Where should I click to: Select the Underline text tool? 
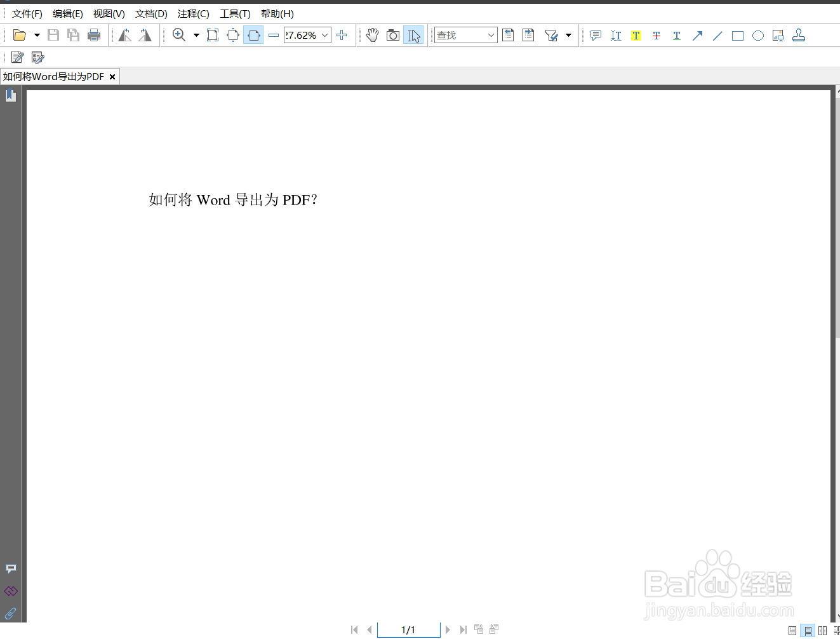click(677, 36)
